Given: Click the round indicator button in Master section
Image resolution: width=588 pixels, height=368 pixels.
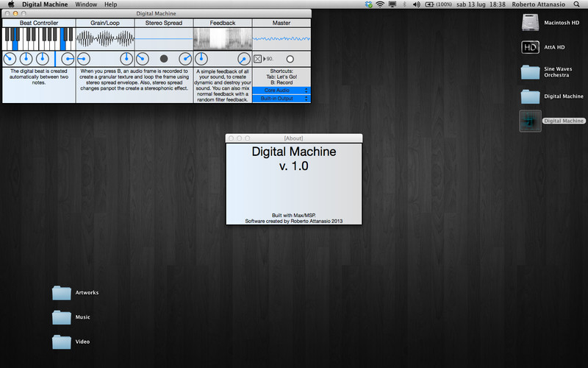Looking at the screenshot, I should click(x=290, y=59).
